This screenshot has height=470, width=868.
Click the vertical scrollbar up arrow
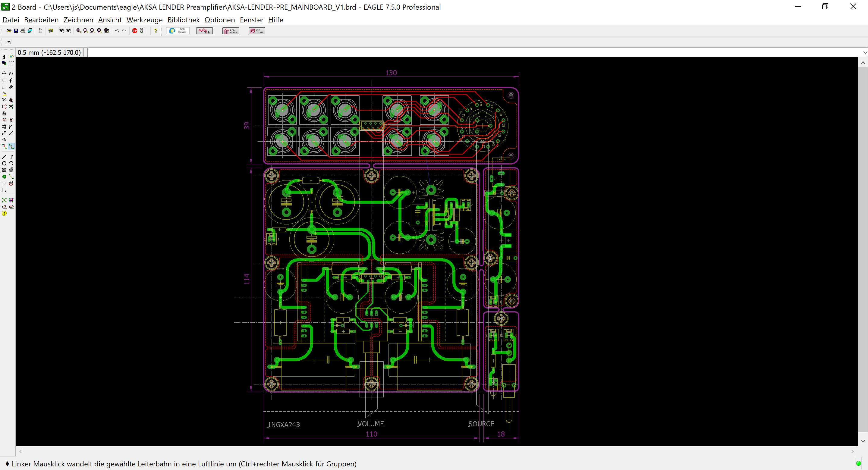tap(863, 62)
